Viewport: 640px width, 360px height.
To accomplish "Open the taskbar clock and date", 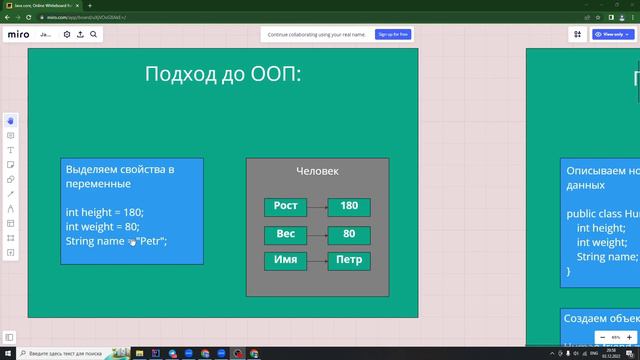I will (x=611, y=353).
